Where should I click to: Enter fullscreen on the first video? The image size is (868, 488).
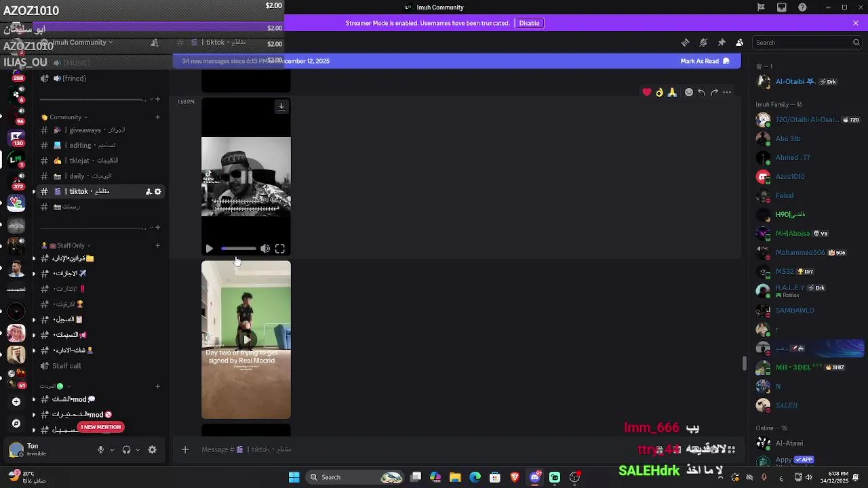coord(280,249)
